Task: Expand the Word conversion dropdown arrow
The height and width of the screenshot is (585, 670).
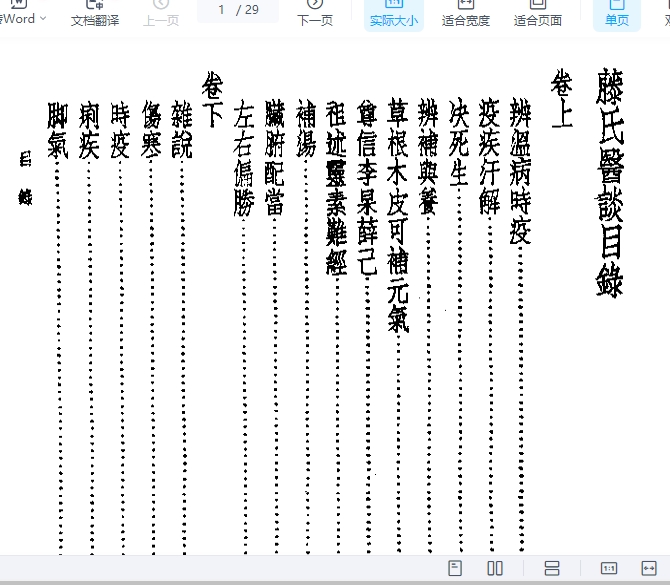Action: [x=43, y=18]
